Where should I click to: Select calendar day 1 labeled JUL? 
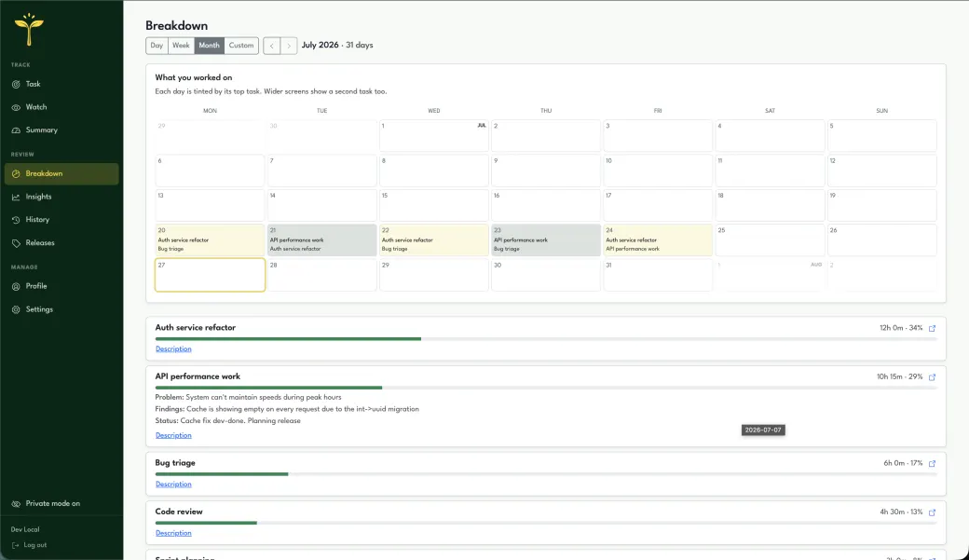434,135
